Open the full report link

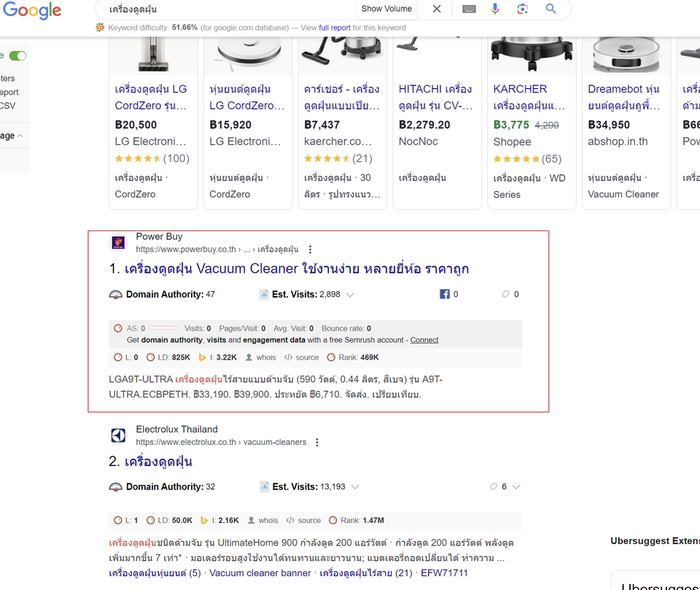pyautogui.click(x=335, y=28)
